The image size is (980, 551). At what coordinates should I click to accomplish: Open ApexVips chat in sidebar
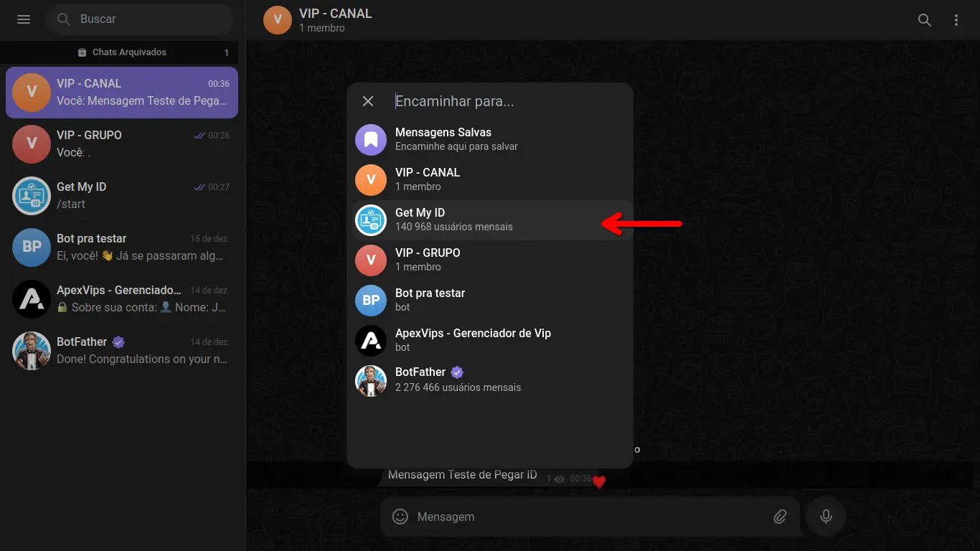pos(122,298)
